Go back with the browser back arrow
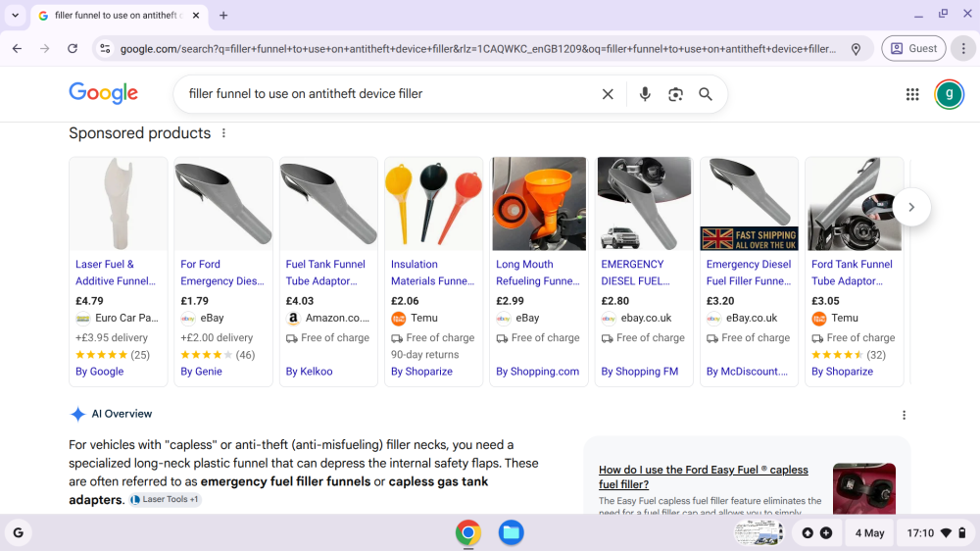The width and height of the screenshot is (980, 551). tap(17, 48)
